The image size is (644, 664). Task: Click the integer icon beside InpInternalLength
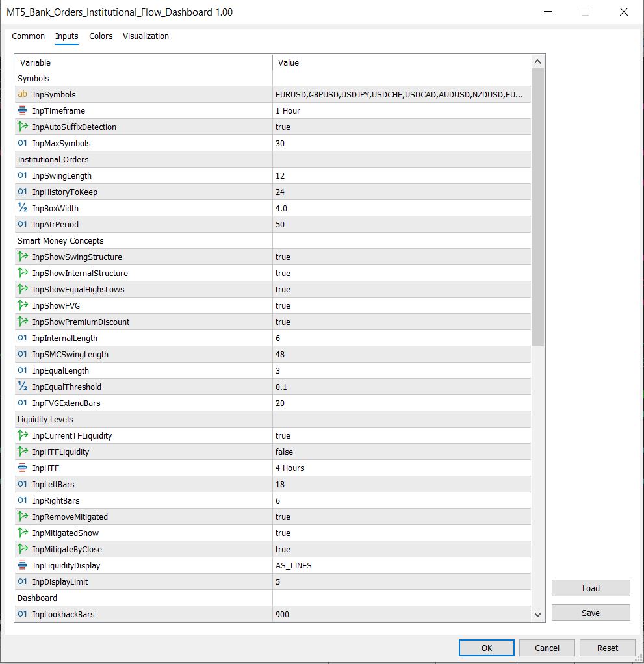23,337
